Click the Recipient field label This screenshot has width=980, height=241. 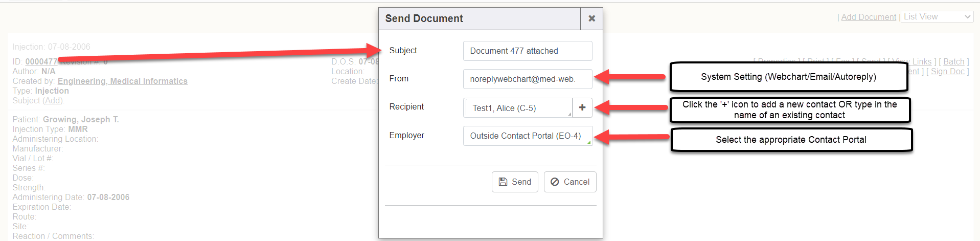click(406, 107)
